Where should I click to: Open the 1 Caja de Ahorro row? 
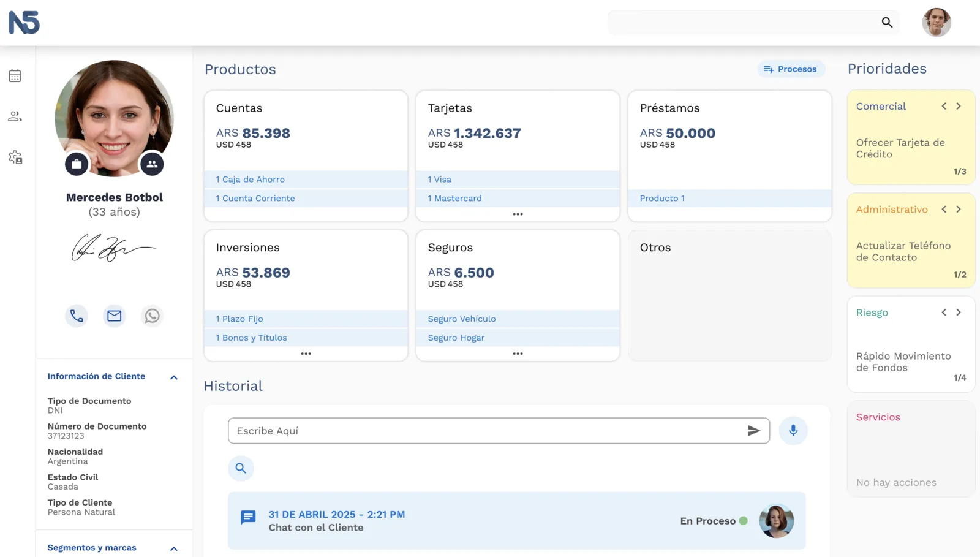point(306,180)
